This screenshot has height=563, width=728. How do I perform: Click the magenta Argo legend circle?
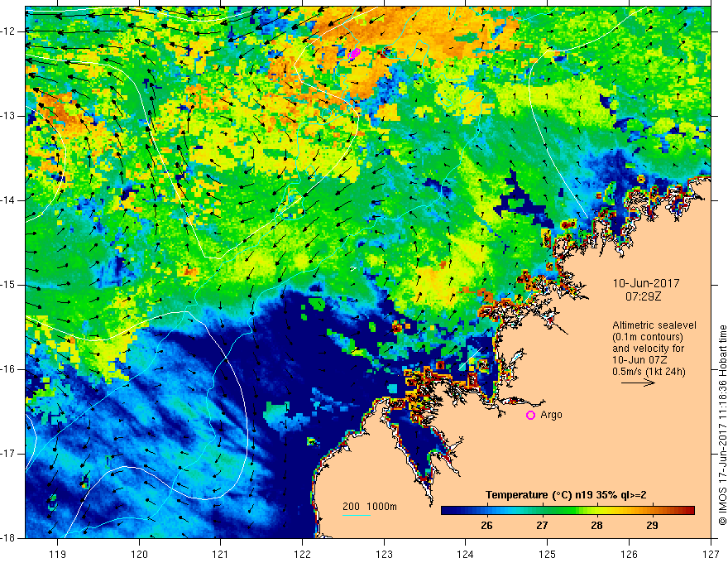[530, 415]
